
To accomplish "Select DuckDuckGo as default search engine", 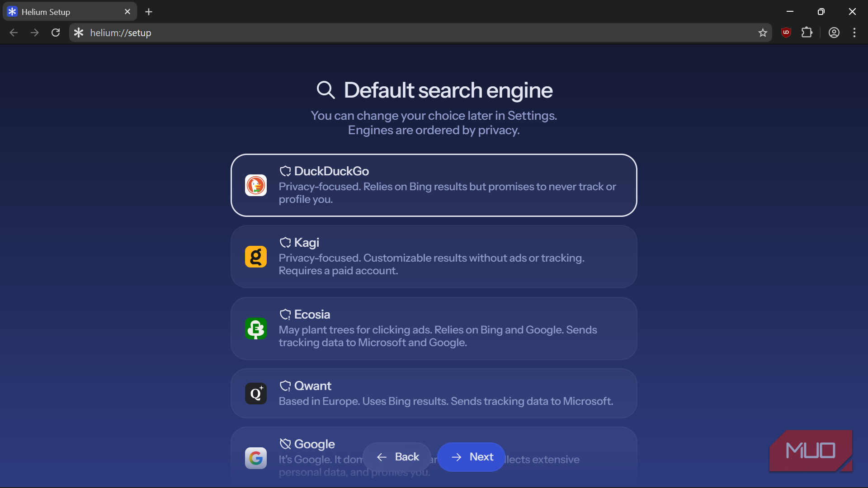I will pyautogui.click(x=434, y=185).
